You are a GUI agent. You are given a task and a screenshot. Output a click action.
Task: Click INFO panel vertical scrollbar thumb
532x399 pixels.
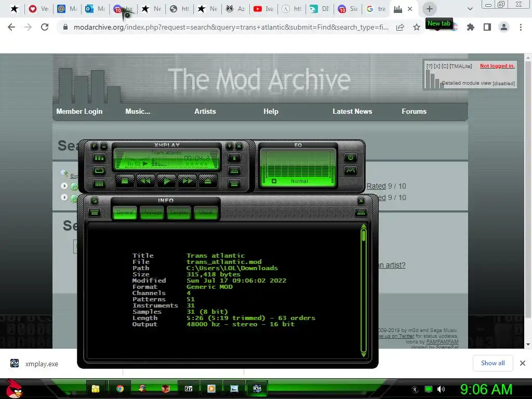(364, 235)
